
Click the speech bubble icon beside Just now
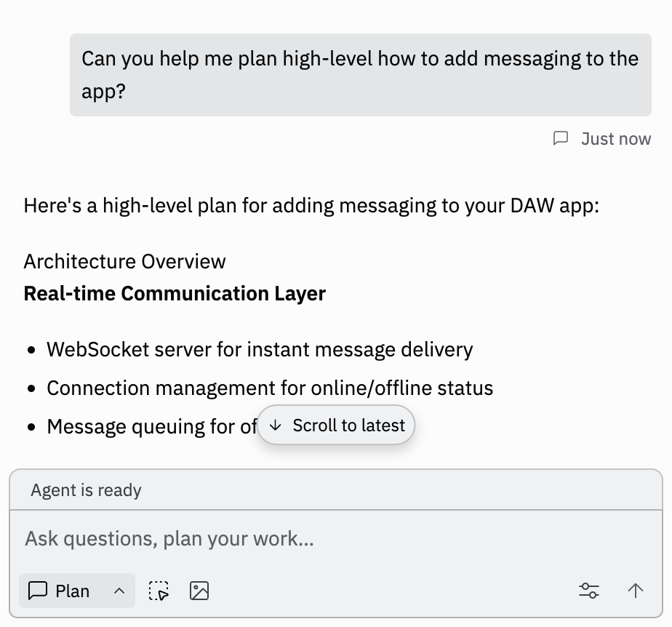pos(561,138)
